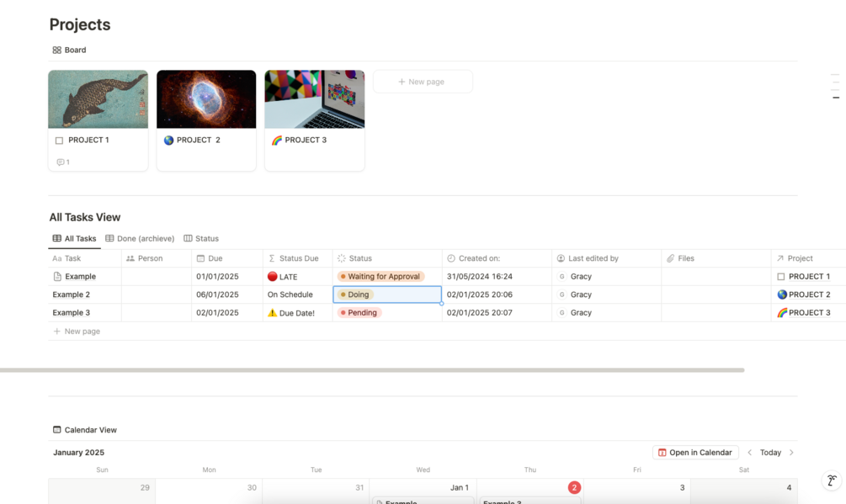This screenshot has width=846, height=504.
Task: Open the Status column header
Action: 387,259
